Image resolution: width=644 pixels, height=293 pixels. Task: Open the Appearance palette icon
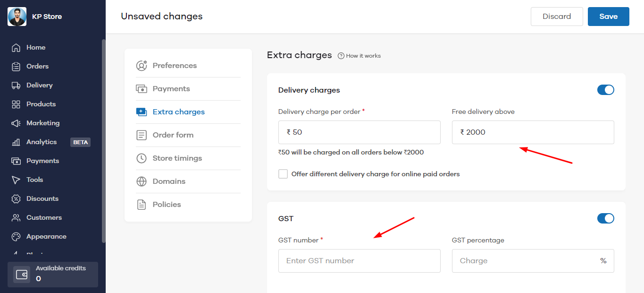click(16, 237)
